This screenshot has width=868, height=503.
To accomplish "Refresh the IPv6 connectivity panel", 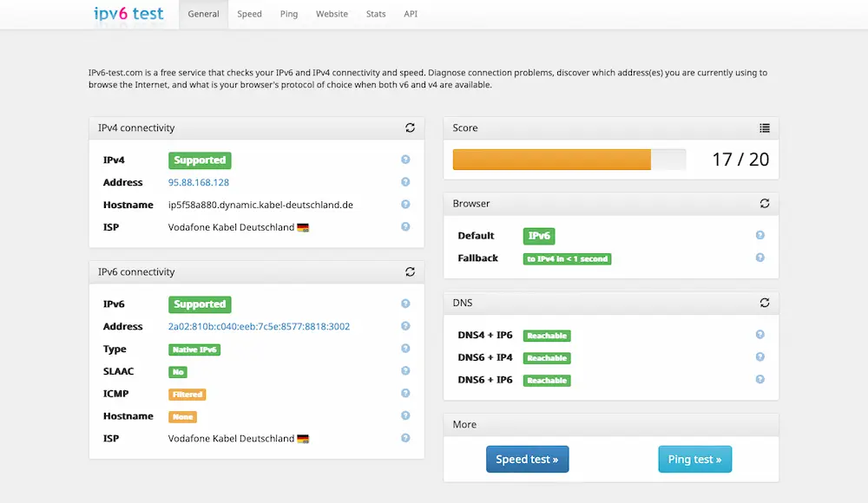I will tap(410, 271).
